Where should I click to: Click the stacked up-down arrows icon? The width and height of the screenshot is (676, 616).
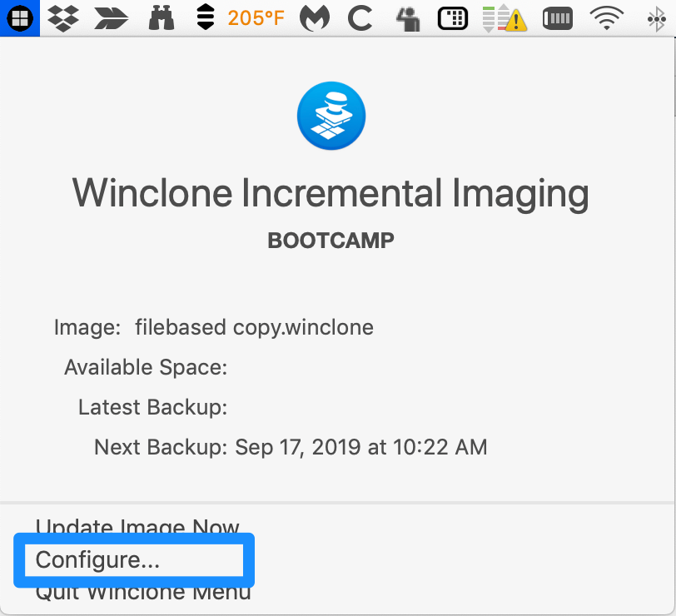pos(206,17)
